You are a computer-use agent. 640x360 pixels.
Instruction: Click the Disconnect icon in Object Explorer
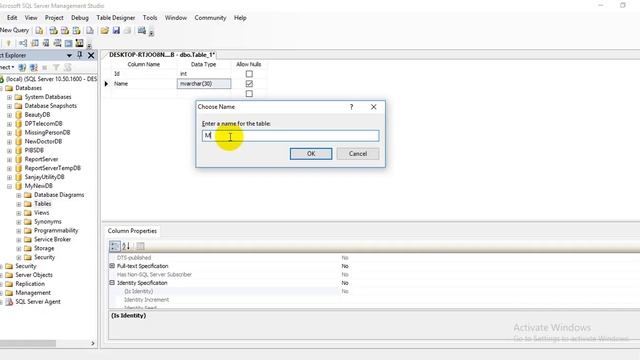coord(33,67)
